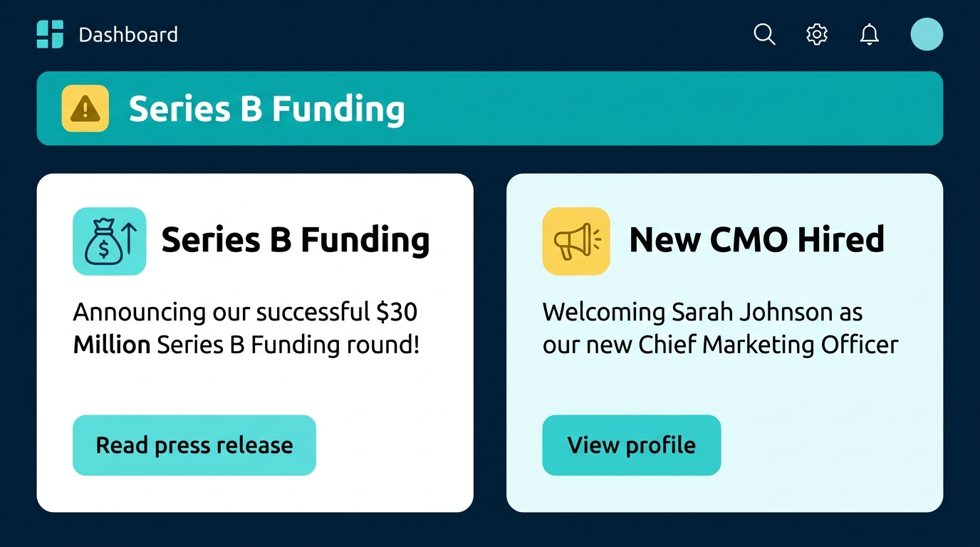Select the money bag funding icon
The height and width of the screenshot is (547, 980).
(x=109, y=241)
